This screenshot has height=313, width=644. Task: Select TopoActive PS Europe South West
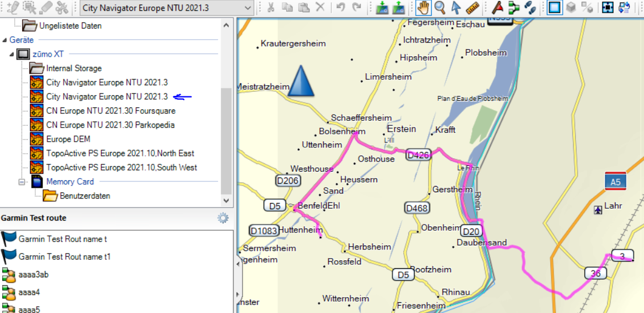pyautogui.click(x=122, y=167)
